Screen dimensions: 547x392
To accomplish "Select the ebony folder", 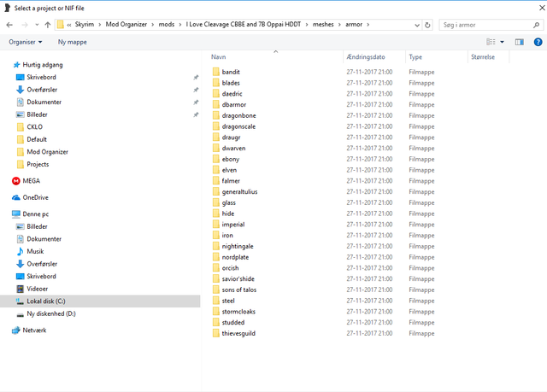I will pos(231,159).
